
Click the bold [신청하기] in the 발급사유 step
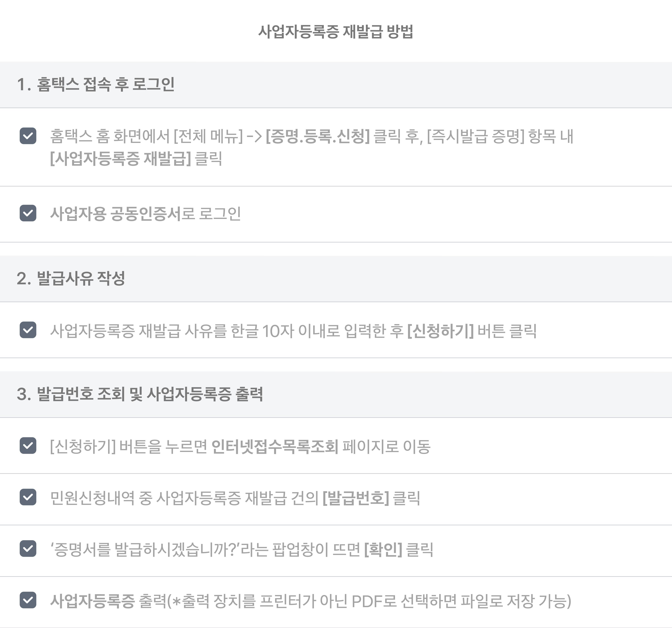pos(441,331)
